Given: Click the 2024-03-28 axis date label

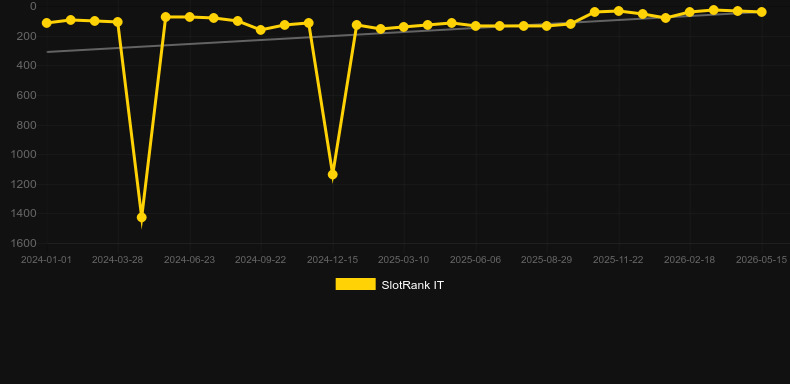Looking at the screenshot, I should [x=117, y=260].
